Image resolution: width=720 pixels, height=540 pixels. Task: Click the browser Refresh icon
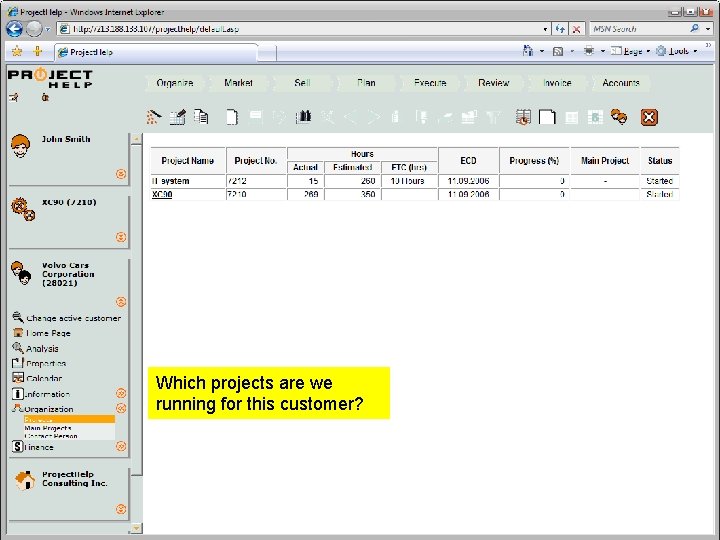pyautogui.click(x=560, y=29)
